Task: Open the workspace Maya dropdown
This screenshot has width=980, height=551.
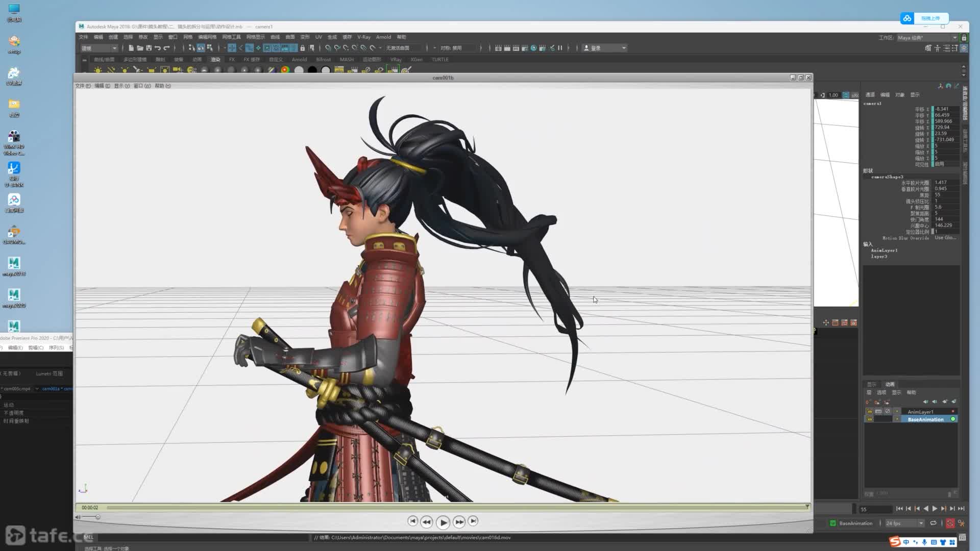Action: [927, 38]
